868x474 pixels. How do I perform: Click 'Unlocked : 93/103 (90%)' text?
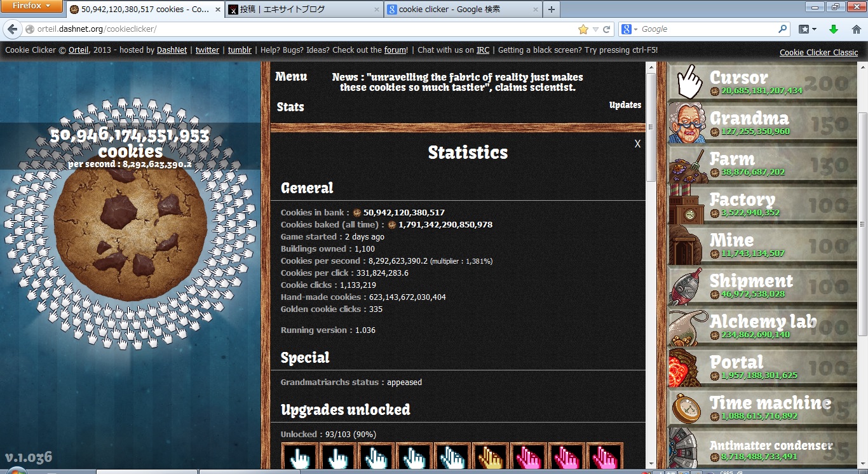point(329,435)
